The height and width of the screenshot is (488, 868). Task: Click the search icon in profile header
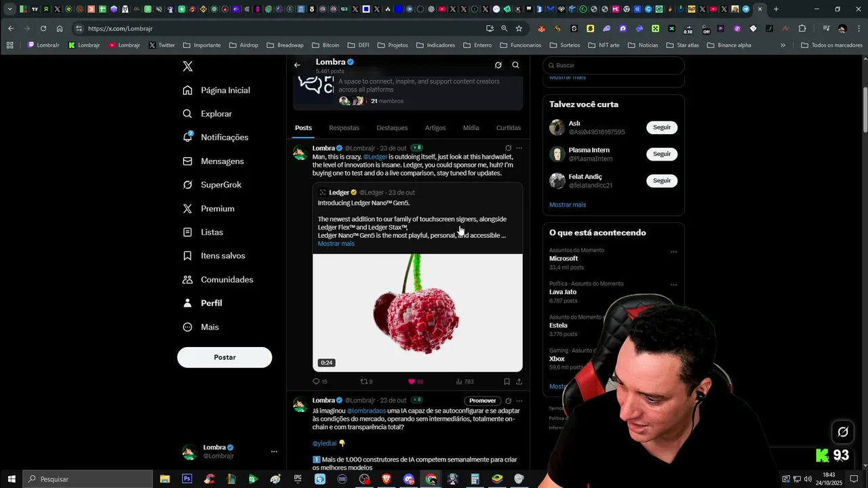click(x=515, y=65)
